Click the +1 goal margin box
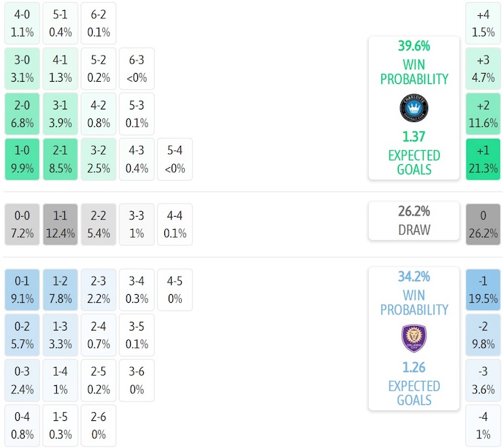The height and width of the screenshot is (448, 504). point(483,159)
